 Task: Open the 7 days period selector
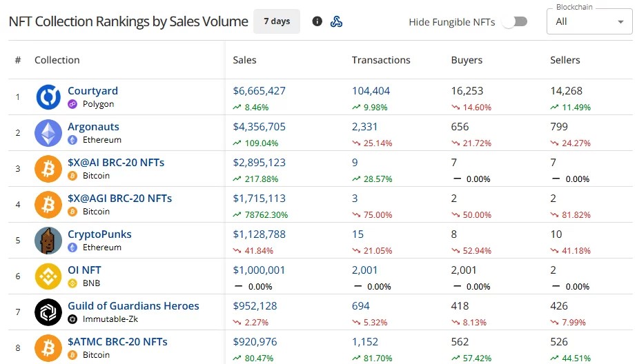pyautogui.click(x=277, y=21)
